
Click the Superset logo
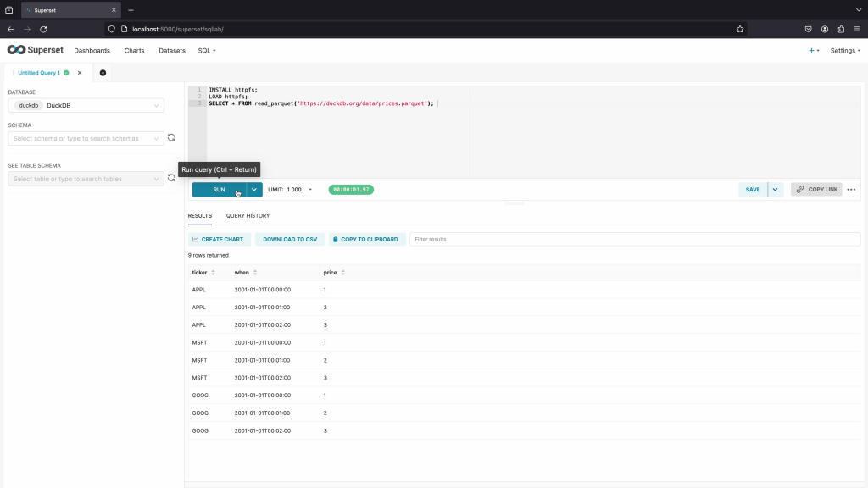(x=35, y=50)
